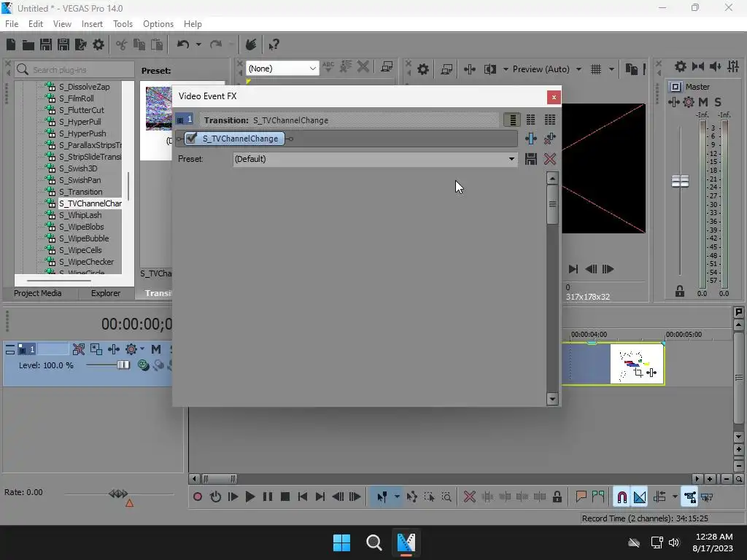Select S_Swish3D transition in list
The height and width of the screenshot is (560, 747).
(x=78, y=168)
